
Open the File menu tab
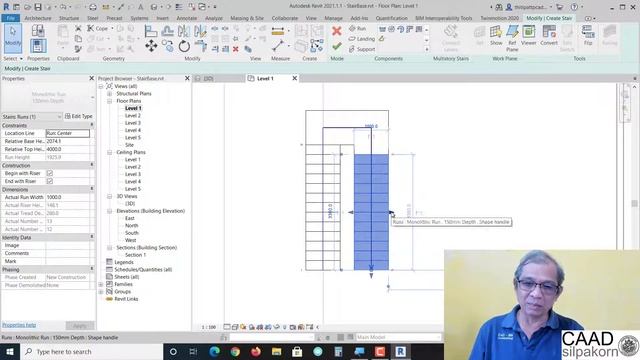point(11,18)
